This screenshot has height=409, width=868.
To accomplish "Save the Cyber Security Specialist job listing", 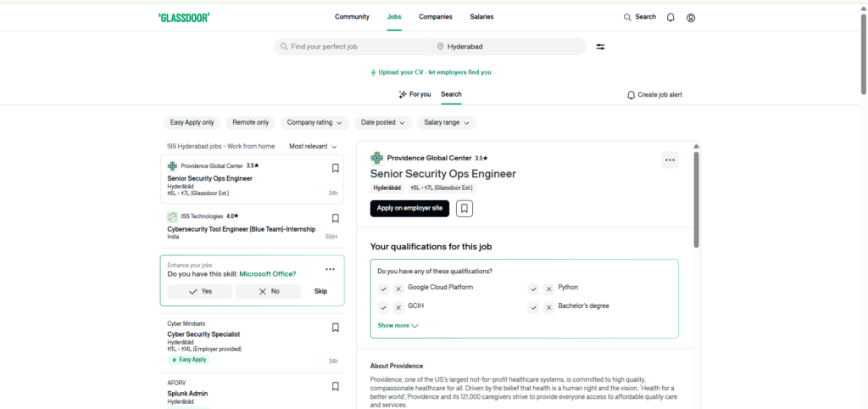I will point(335,328).
